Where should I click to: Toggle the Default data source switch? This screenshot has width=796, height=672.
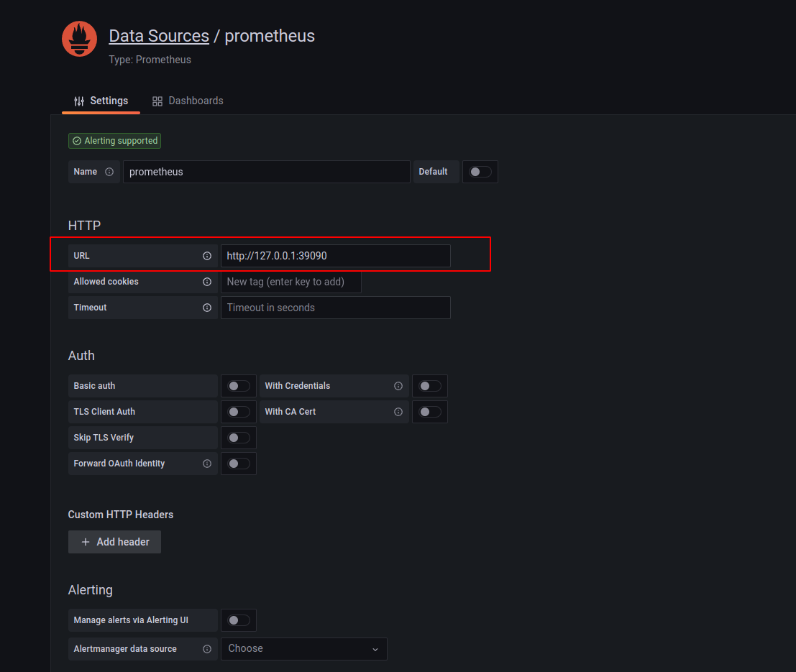(x=480, y=172)
